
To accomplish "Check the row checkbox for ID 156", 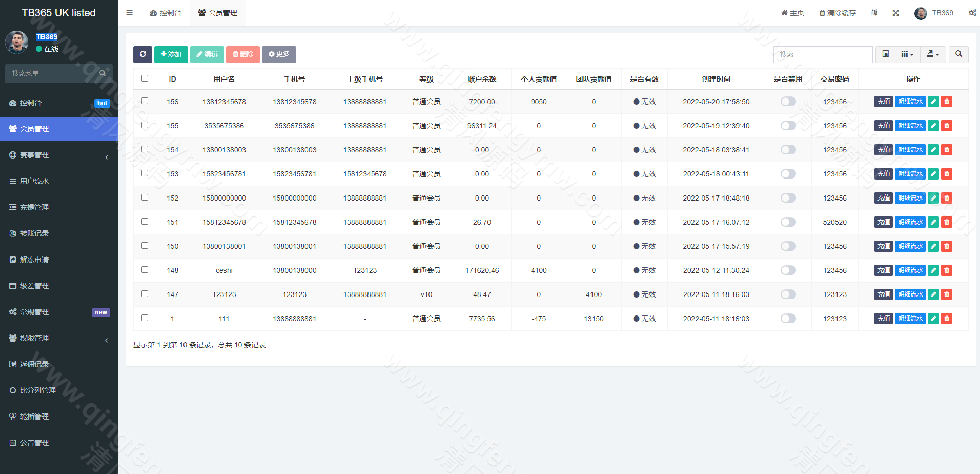I will tap(145, 101).
